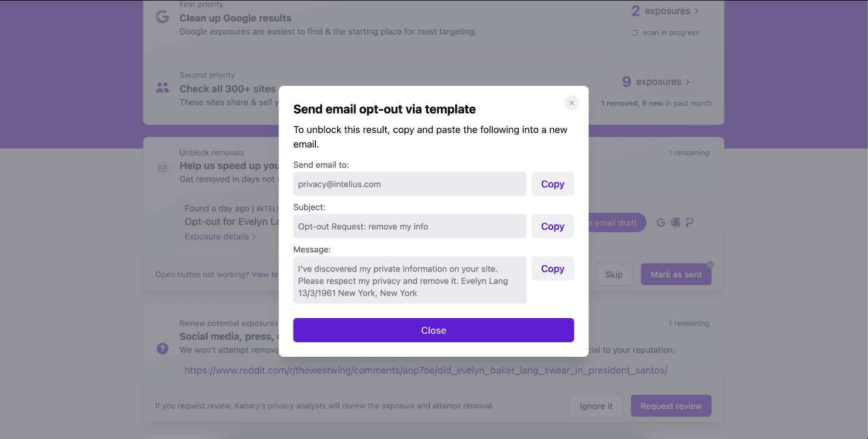This screenshot has width=868, height=439.
Task: Copy the privacy@intelius.com email address
Action: pyautogui.click(x=552, y=184)
